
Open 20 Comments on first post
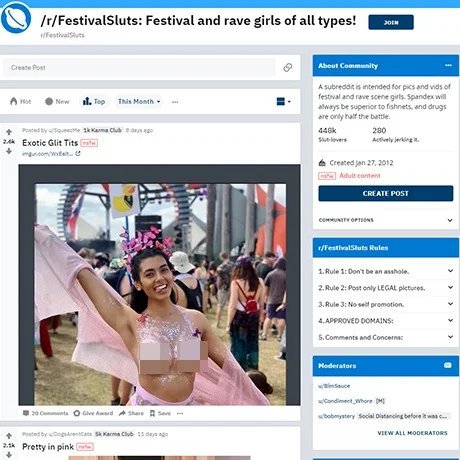pyautogui.click(x=45, y=413)
